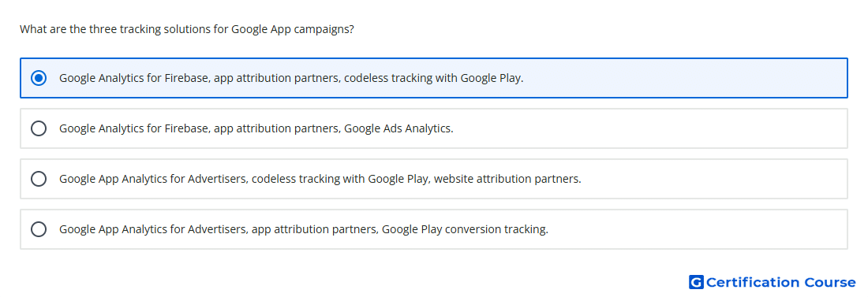The height and width of the screenshot is (297, 868).
Task: Click 'website attribution partners' in the third answer
Action: [507, 179]
